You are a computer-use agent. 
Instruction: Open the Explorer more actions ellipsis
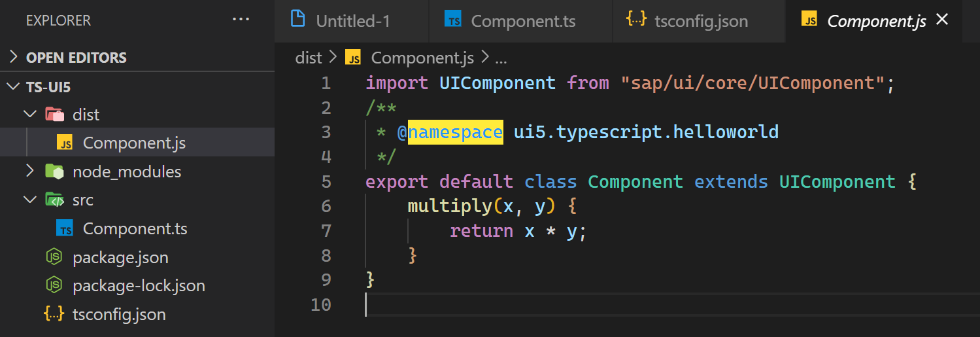(x=241, y=20)
